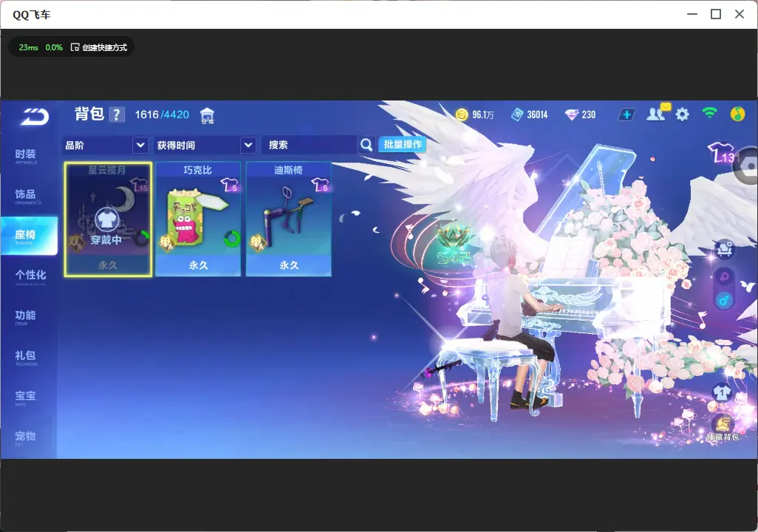The image size is (758, 532).
Task: Open the 宠物 tab
Action: tap(26, 437)
